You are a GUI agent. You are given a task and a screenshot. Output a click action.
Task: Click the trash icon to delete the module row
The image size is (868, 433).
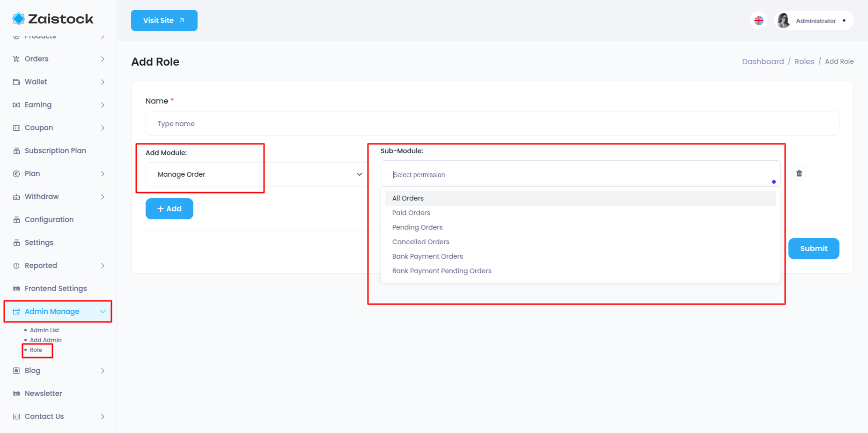[799, 173]
